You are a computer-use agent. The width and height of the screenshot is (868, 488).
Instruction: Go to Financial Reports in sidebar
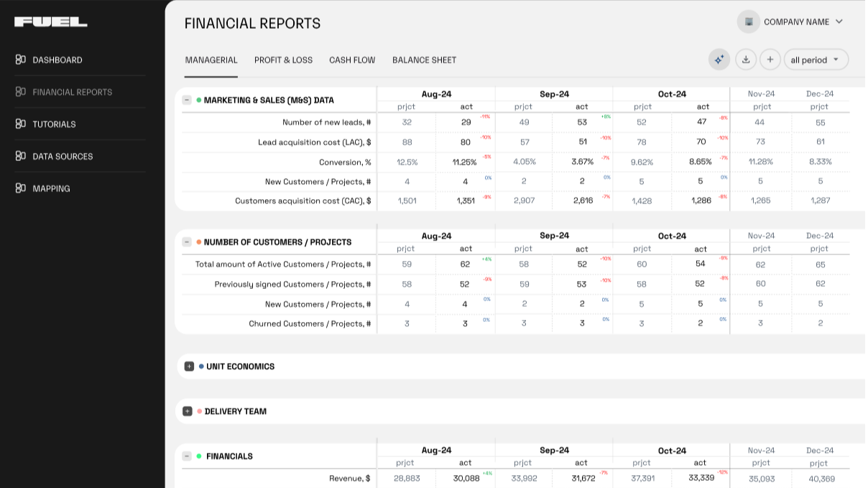72,92
